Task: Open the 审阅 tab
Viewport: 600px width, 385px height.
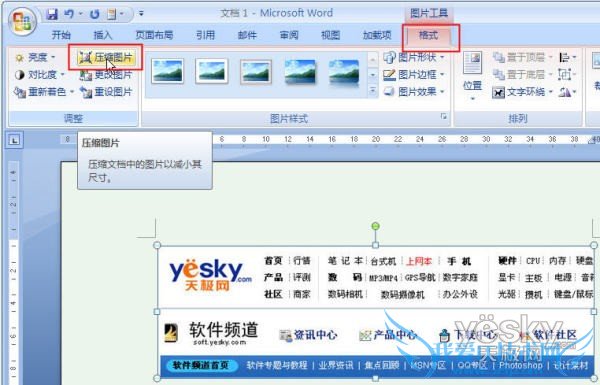Action: pos(289,35)
